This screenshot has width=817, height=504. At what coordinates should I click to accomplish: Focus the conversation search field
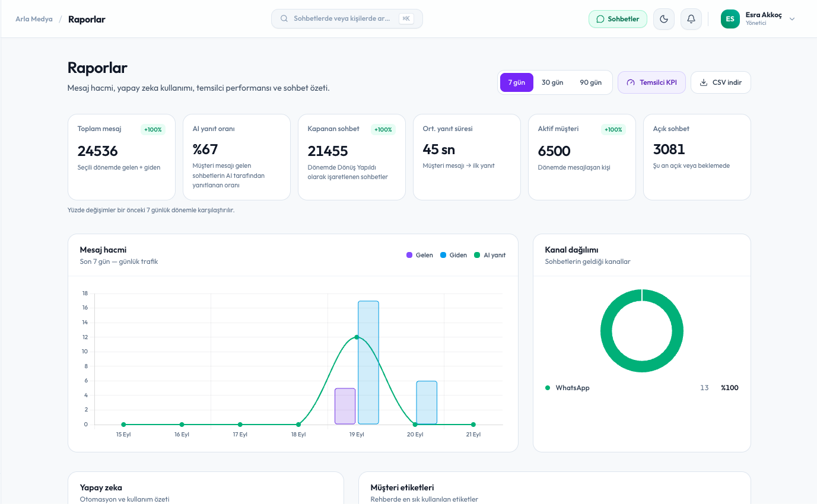pos(347,18)
